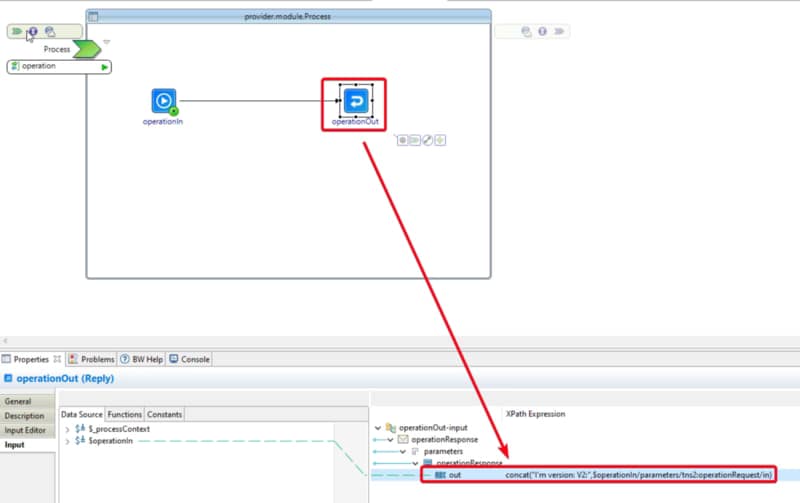Click the first icon in activity quick toolbar
The image size is (800, 503).
tap(403, 140)
